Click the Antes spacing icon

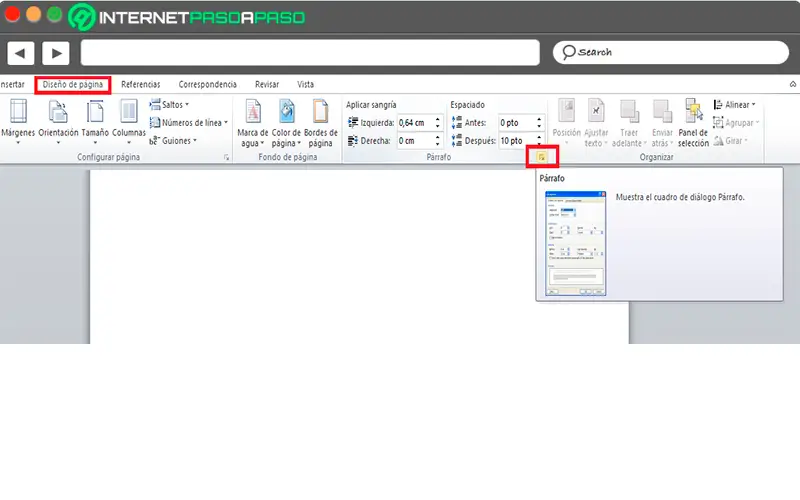point(457,122)
